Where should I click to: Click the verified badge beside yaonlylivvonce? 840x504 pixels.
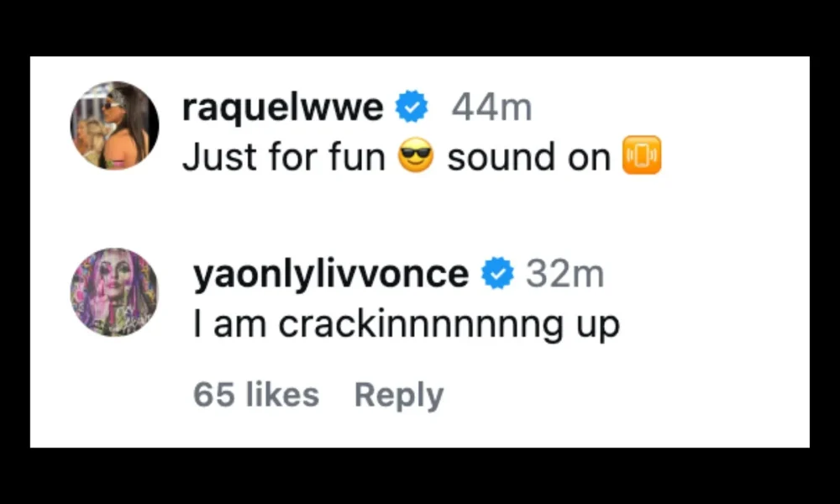499,275
